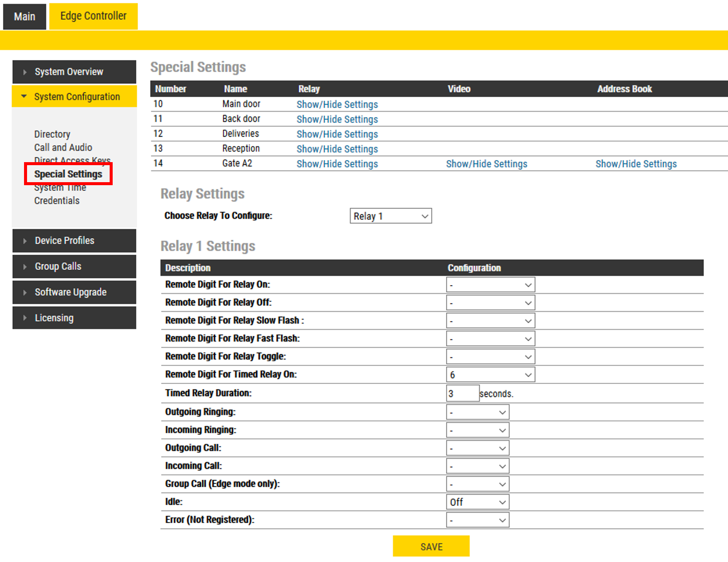Open the Outgoing Ringing dropdown
The width and height of the screenshot is (728, 562).
(x=477, y=412)
